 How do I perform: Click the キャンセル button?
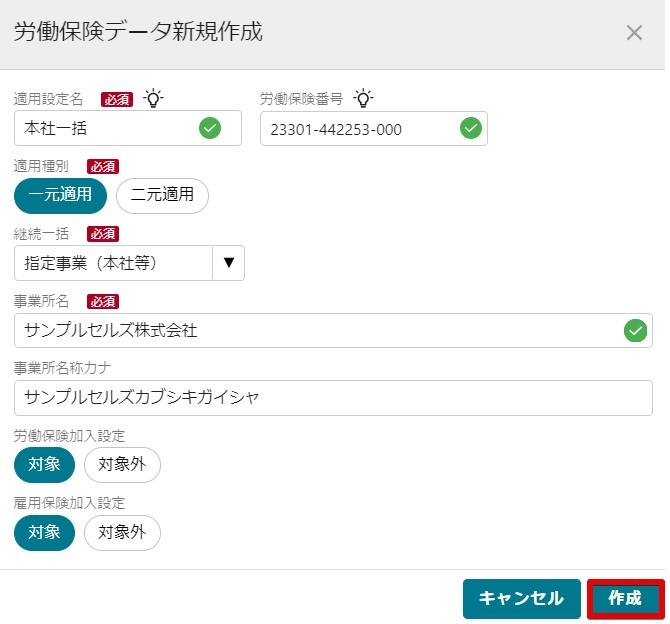pos(521,598)
